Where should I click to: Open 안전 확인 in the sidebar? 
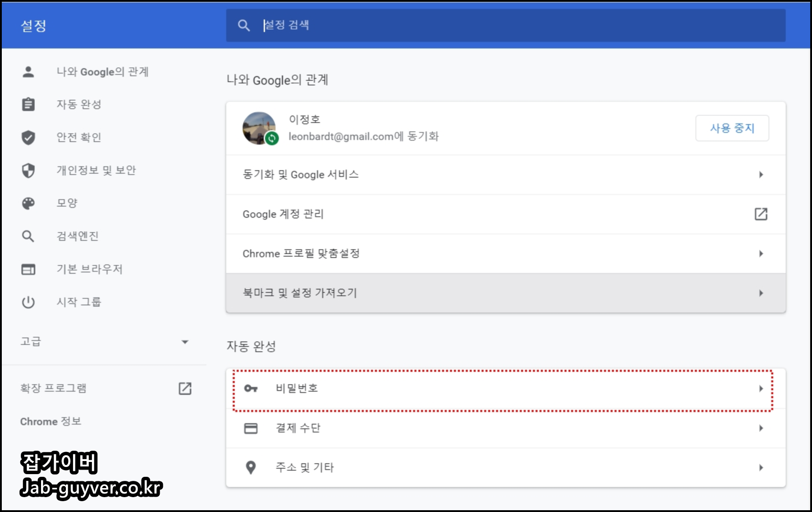(x=79, y=137)
